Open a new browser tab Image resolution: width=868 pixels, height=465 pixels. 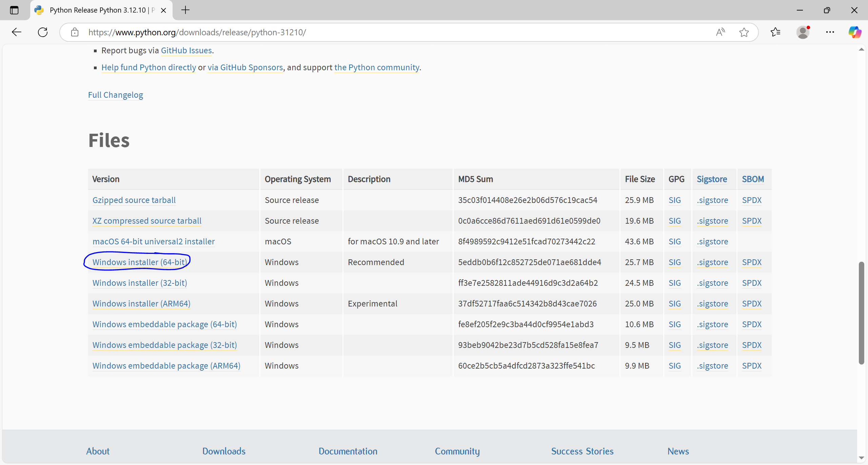pos(185,10)
